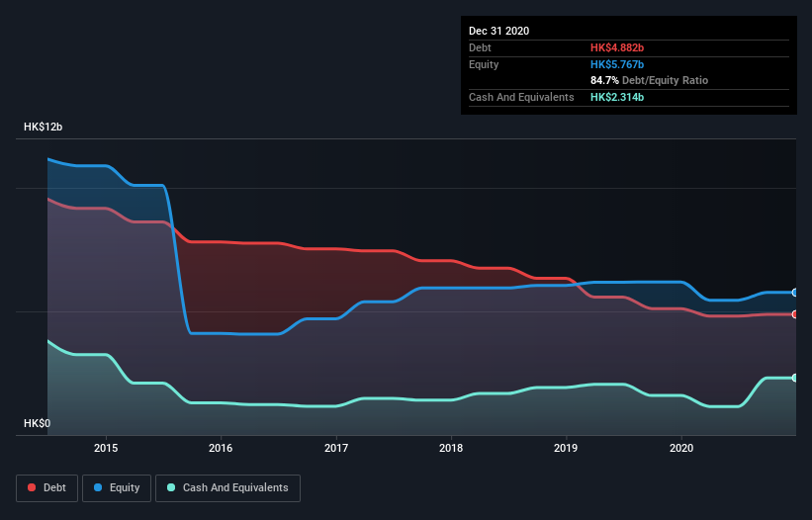Click the HK$2.314b cash value
This screenshot has width=812, height=520.
(x=617, y=97)
